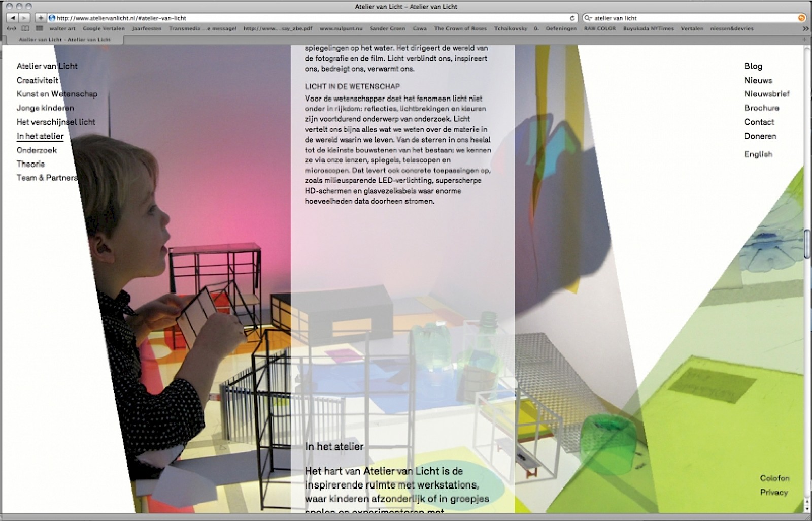
Task: Open the 'Onderzoek' page link
Action: 37,150
